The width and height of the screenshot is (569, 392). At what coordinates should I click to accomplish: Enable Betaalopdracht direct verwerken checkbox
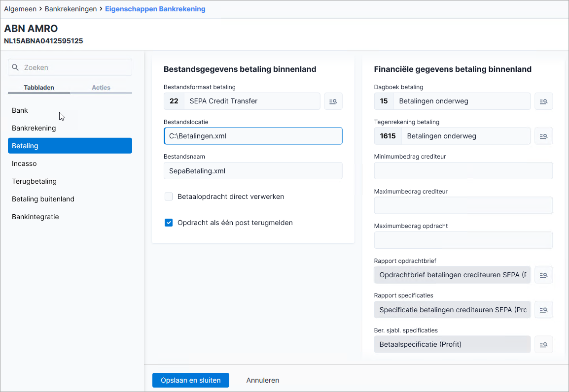168,196
